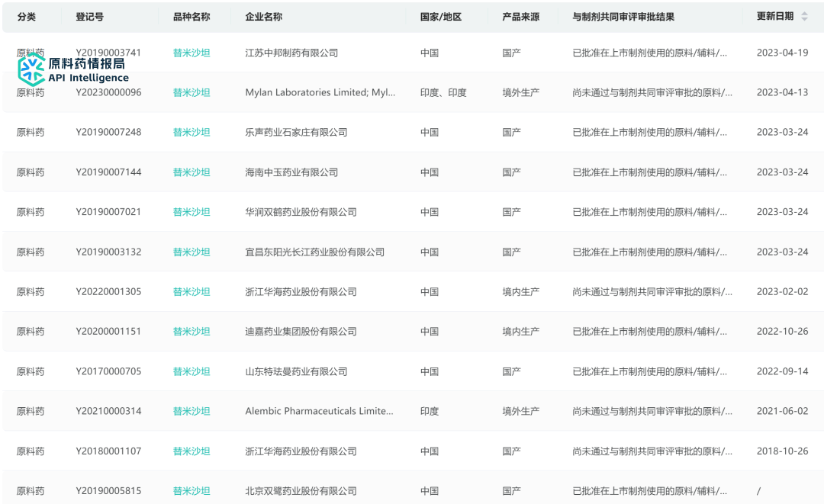Viewport: 824px width, 504px height.
Task: Select registration number Y20190007144
Action: (108, 172)
